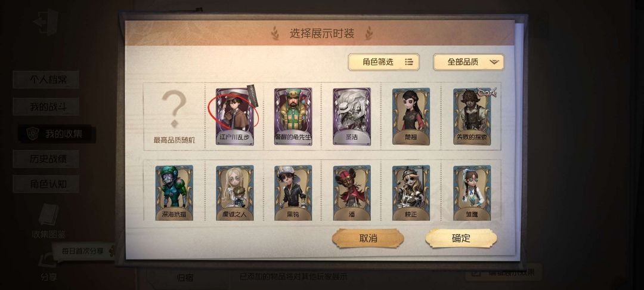The width and height of the screenshot is (644, 290).
Task: Open the 收集图鉴 book icon
Action: coord(49,221)
